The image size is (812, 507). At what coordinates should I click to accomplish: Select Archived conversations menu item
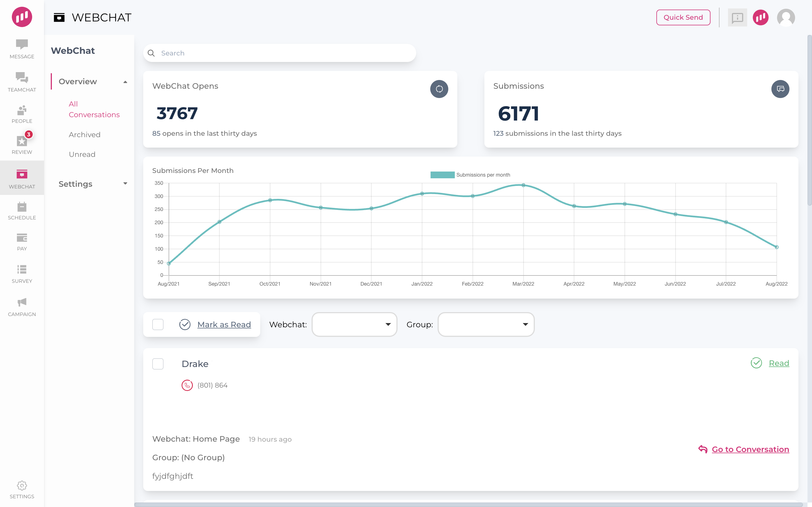[x=84, y=134]
